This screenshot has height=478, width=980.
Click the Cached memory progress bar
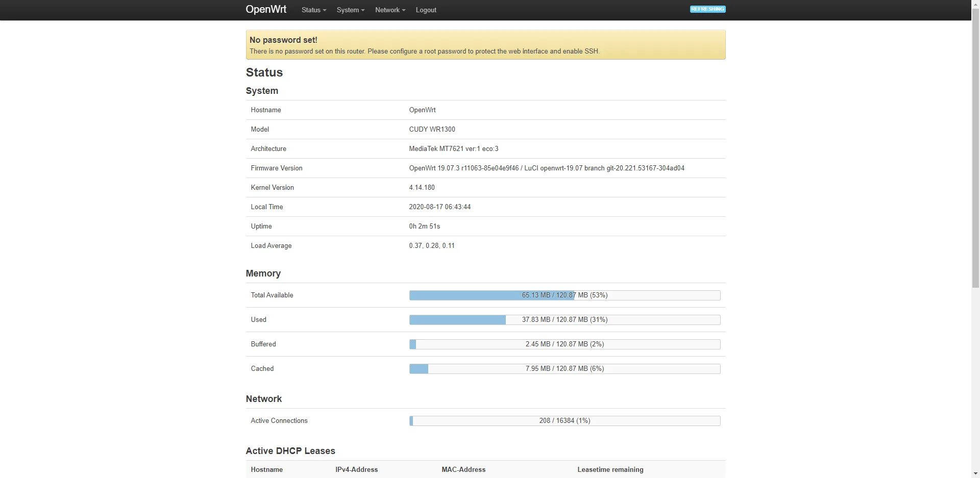point(565,369)
